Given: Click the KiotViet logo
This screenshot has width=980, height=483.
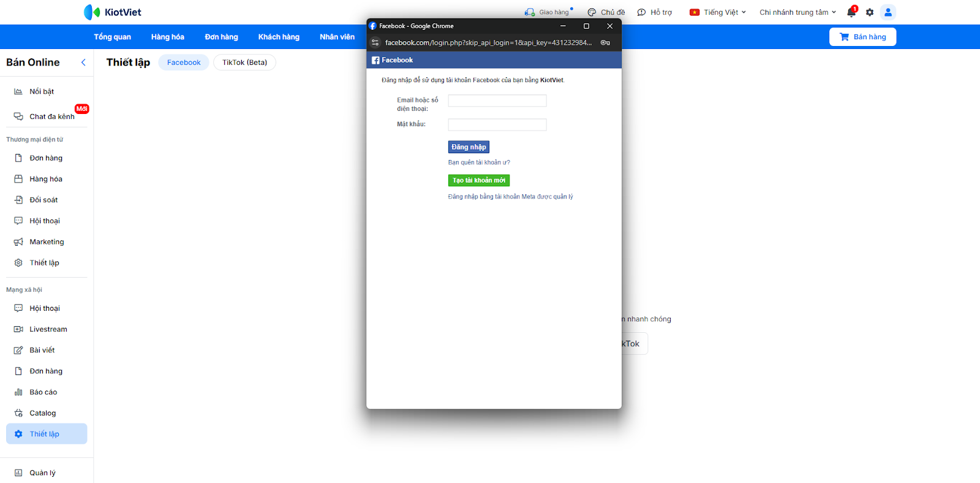Looking at the screenshot, I should click(113, 12).
